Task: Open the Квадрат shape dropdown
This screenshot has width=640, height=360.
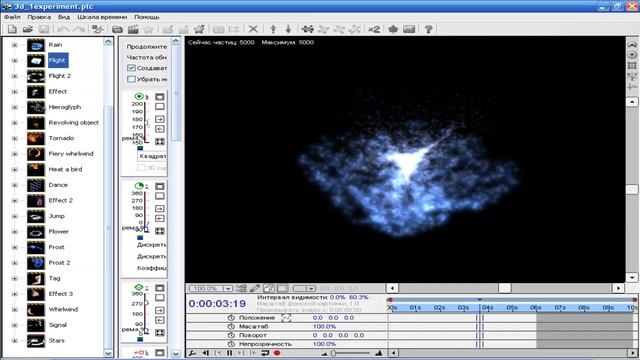Action: pyautogui.click(x=152, y=156)
